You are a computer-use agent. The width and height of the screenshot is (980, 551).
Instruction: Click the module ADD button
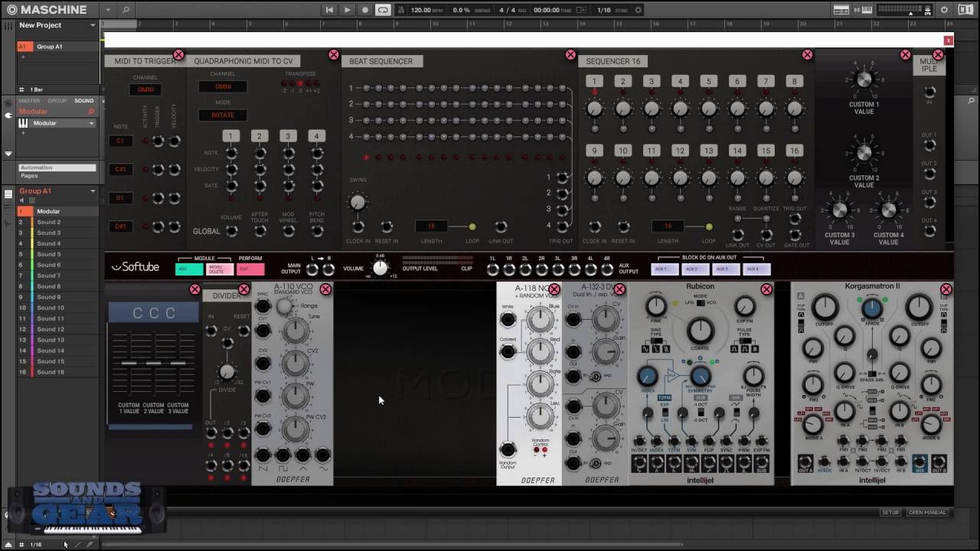pyautogui.click(x=190, y=269)
